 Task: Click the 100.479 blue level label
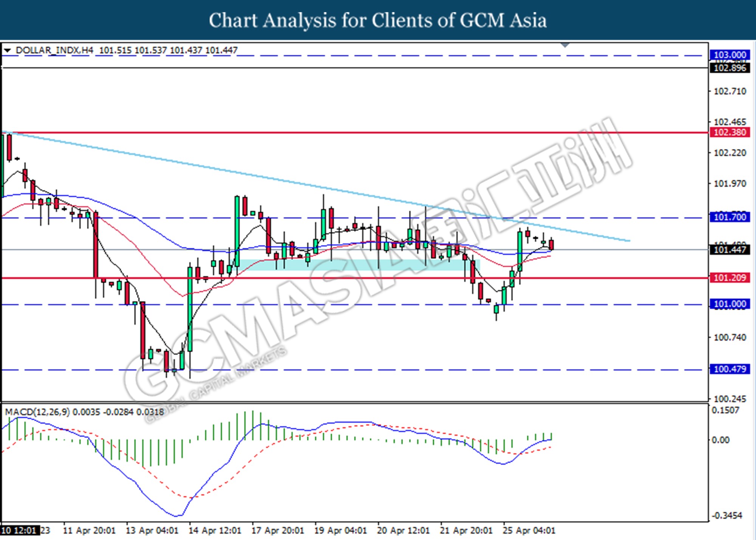[730, 369]
